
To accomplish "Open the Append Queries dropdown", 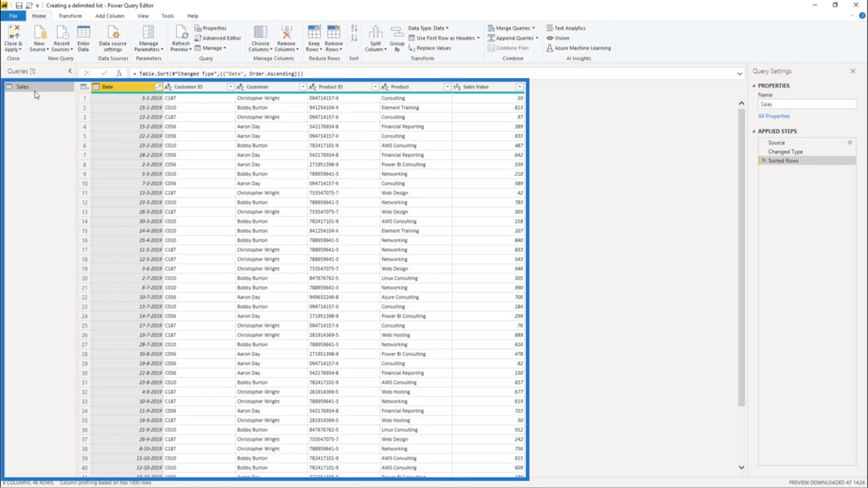I will point(513,38).
